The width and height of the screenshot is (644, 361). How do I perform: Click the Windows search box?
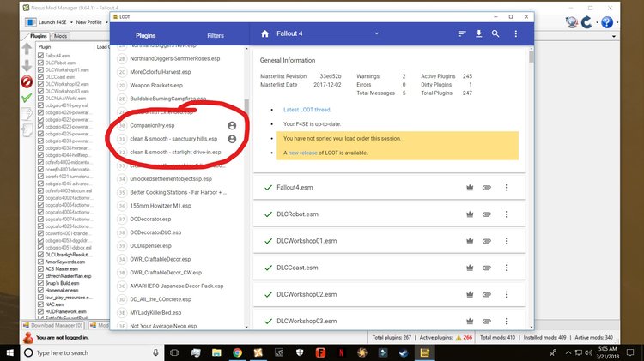click(x=92, y=352)
